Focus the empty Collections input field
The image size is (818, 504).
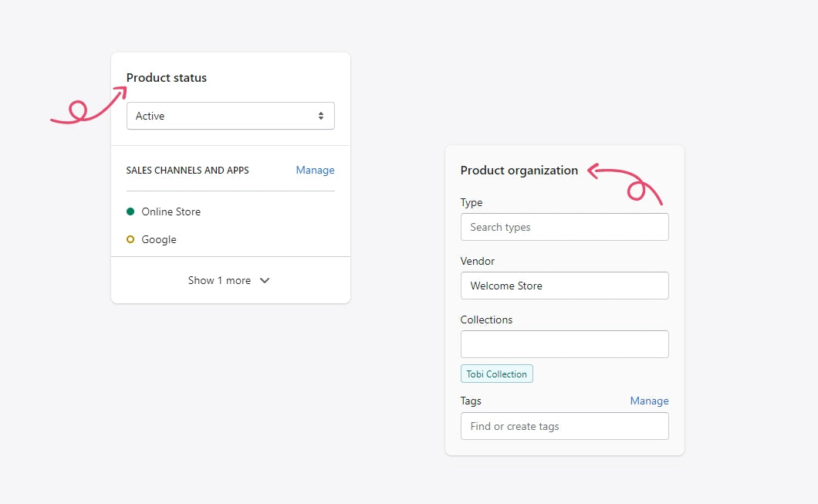[x=564, y=343]
